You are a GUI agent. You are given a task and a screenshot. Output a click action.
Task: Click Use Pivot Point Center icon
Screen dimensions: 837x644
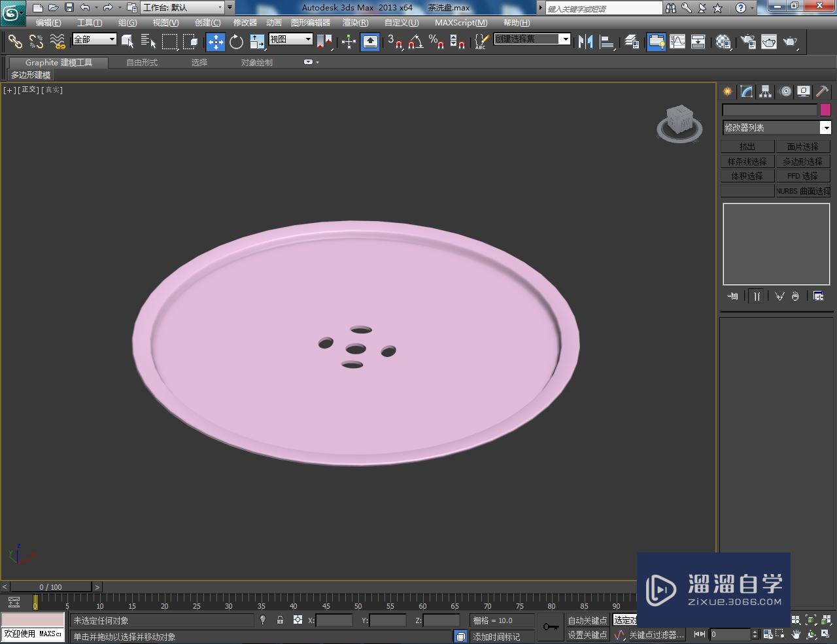(x=324, y=42)
